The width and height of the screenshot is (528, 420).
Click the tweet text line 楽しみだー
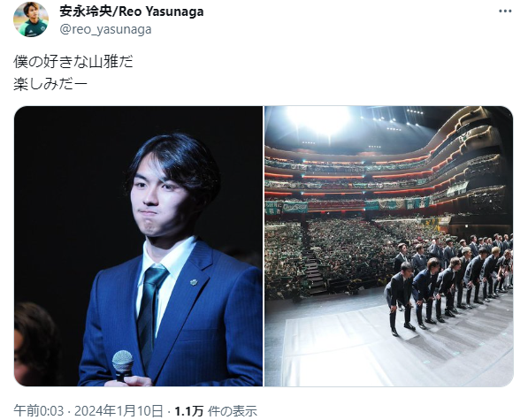50,84
